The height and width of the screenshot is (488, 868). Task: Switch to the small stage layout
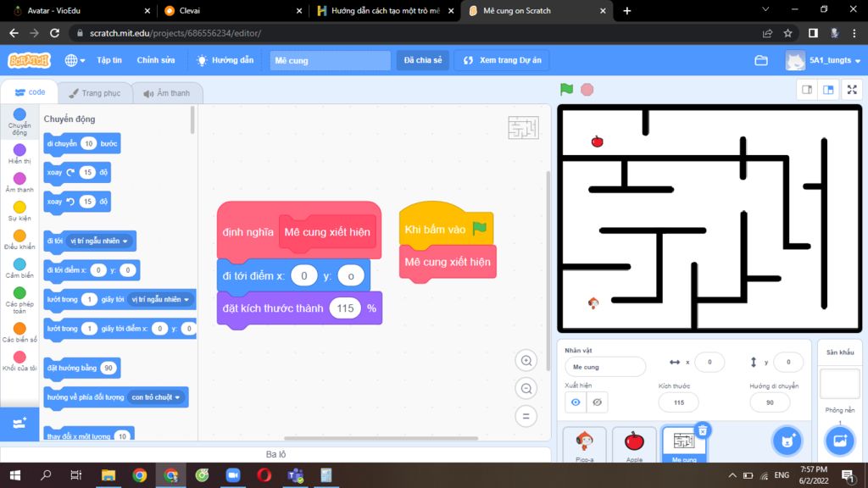807,90
